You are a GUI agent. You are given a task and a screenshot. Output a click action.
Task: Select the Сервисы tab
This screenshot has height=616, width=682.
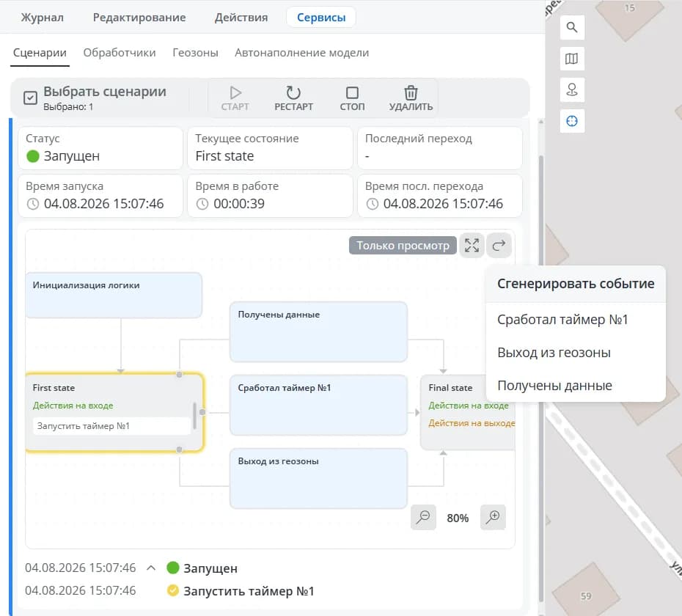coord(321,18)
